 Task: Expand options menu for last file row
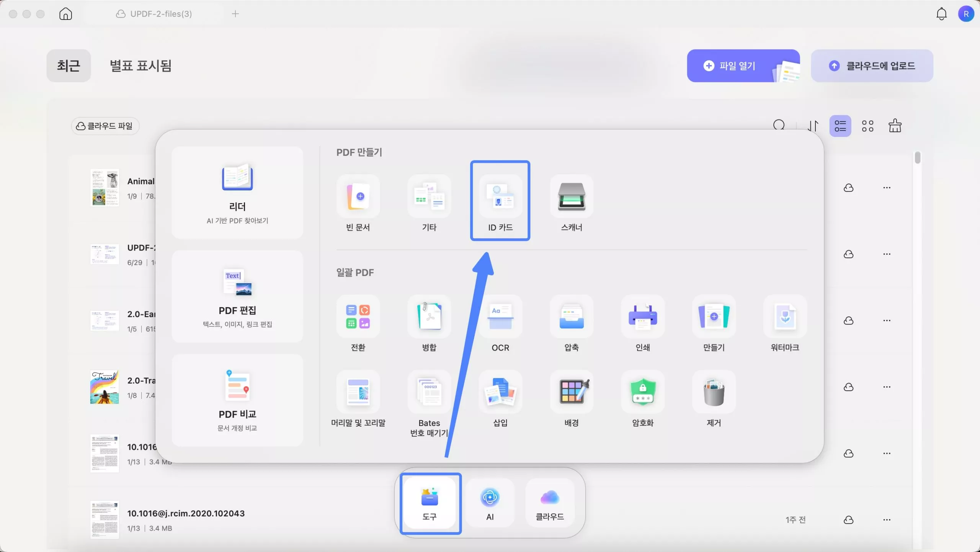pos(887,520)
